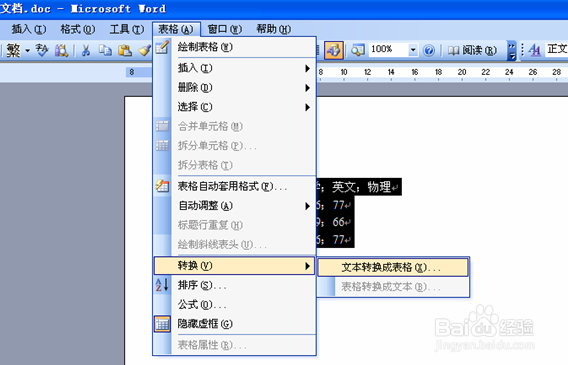Open the Research binoculars icon
Screen dimensions: 568x365
coord(61,50)
